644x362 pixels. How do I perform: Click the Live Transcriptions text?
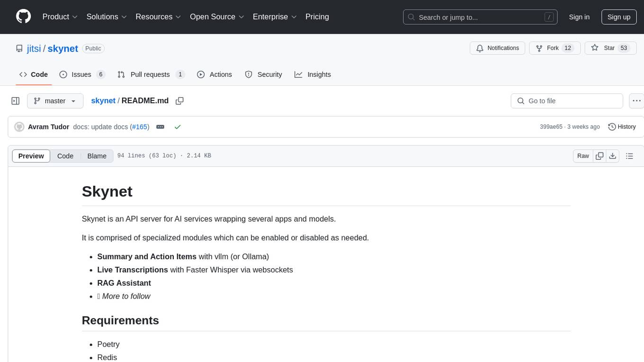point(133,270)
